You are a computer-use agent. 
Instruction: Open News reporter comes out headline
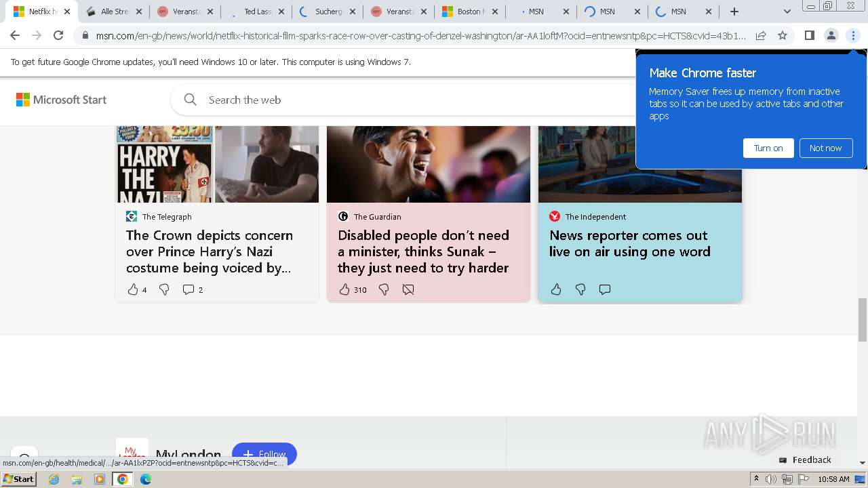pyautogui.click(x=630, y=243)
